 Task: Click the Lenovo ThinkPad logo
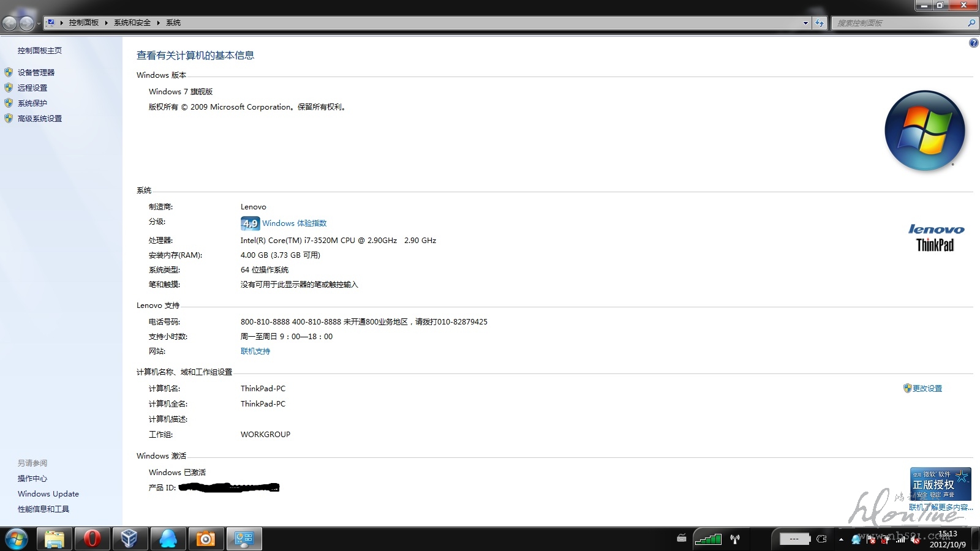click(936, 238)
